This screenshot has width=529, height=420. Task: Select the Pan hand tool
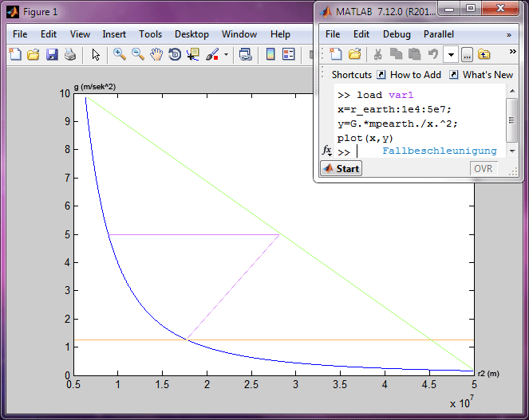pos(156,54)
